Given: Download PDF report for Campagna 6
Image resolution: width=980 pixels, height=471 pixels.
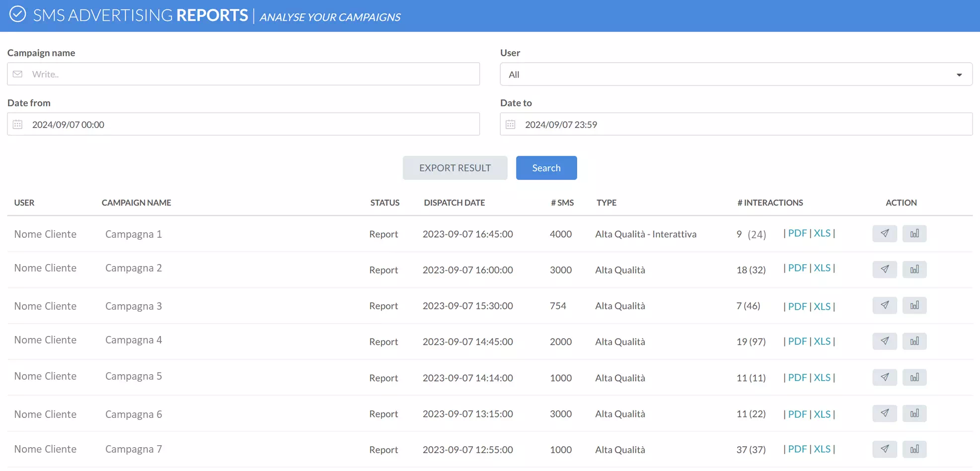Looking at the screenshot, I should click(797, 414).
